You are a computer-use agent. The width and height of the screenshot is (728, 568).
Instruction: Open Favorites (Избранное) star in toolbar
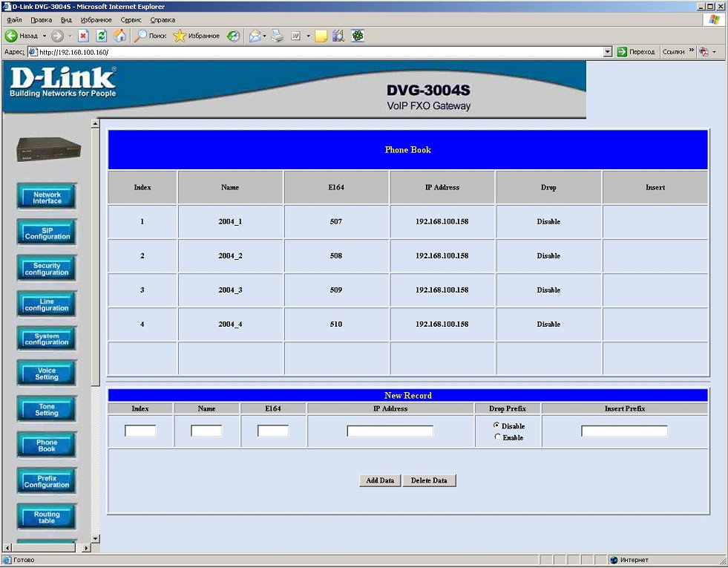(x=197, y=36)
